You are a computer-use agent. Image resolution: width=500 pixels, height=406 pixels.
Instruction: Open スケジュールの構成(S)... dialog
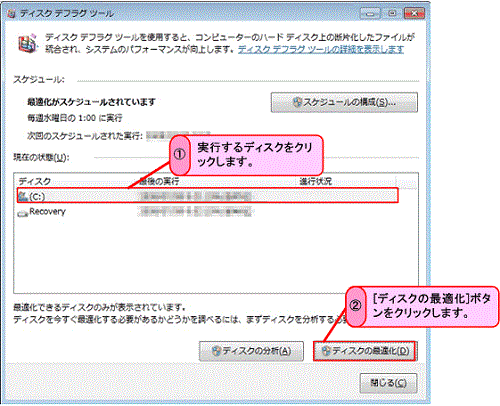(x=344, y=102)
